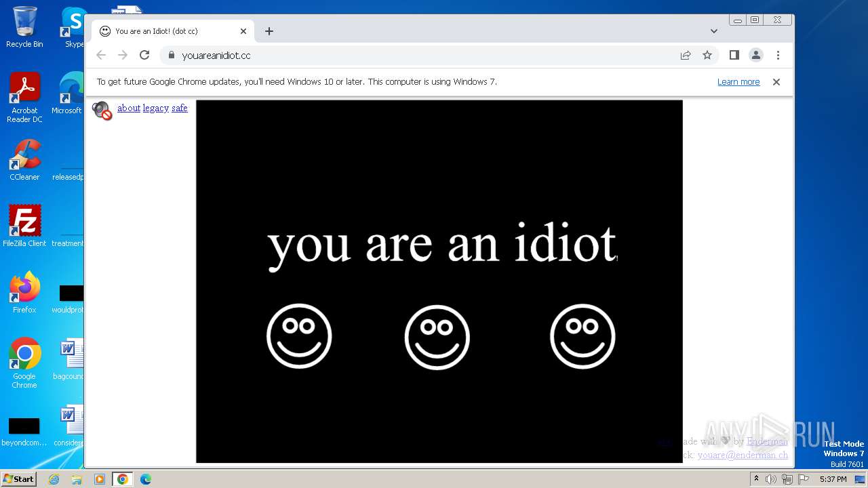Open the Chrome profile avatar
868x488 pixels.
(x=756, y=55)
